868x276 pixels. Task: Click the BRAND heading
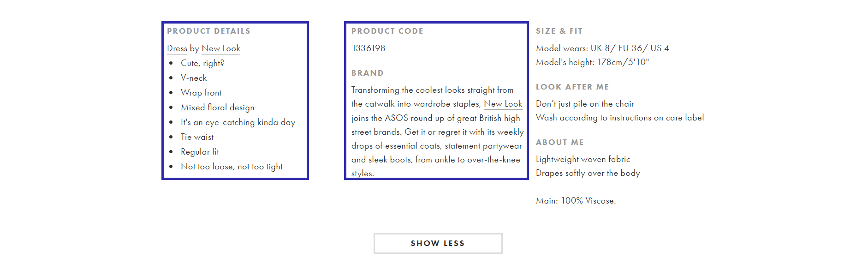click(x=368, y=73)
